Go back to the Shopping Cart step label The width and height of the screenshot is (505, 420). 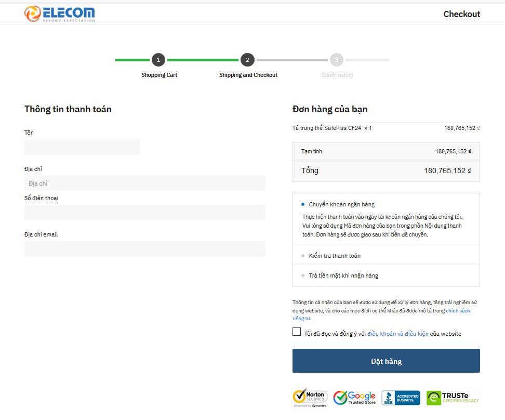[x=159, y=75]
